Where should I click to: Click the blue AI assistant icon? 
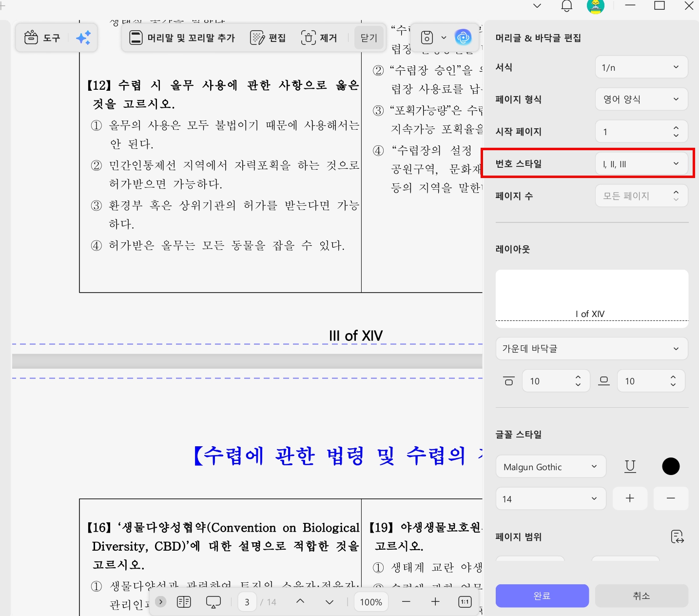click(x=463, y=37)
